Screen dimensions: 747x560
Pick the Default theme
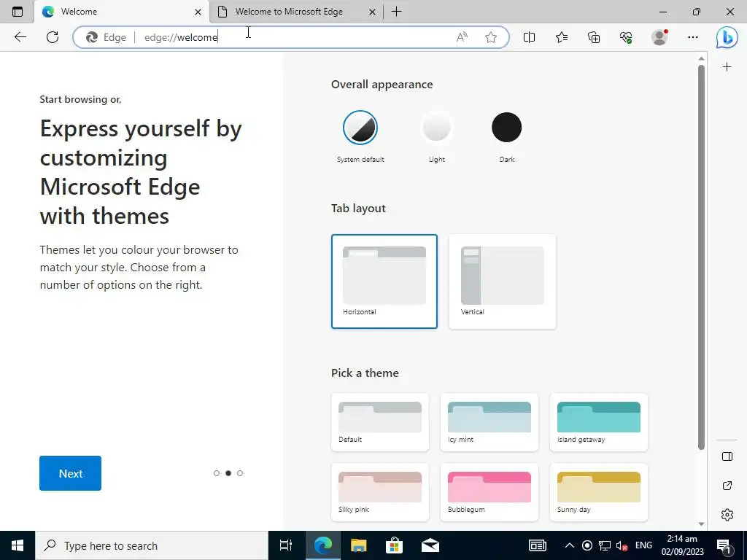(x=379, y=422)
